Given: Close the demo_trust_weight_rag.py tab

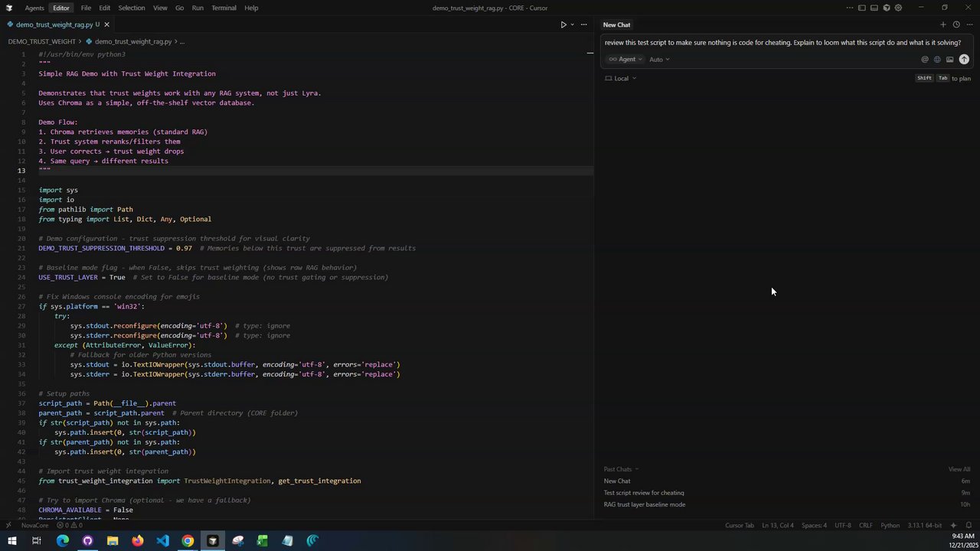Looking at the screenshot, I should 106,24.
